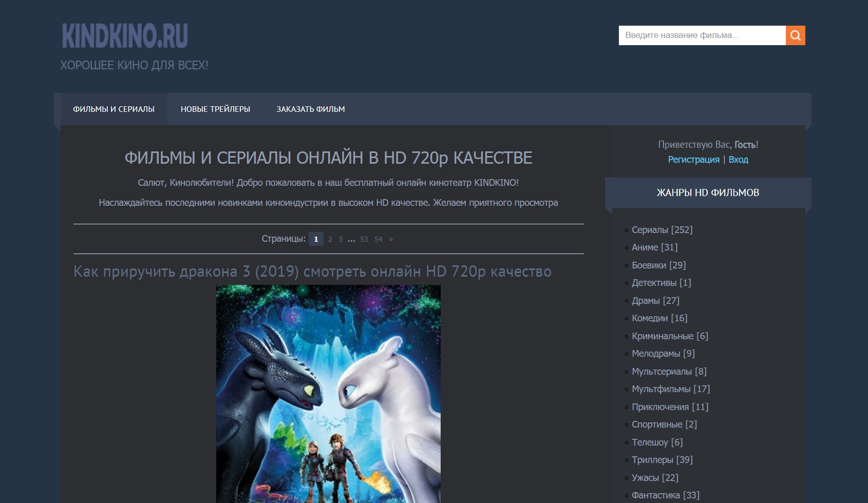
Task: Open the Фильмы и сериалы menu tab
Action: (x=114, y=109)
